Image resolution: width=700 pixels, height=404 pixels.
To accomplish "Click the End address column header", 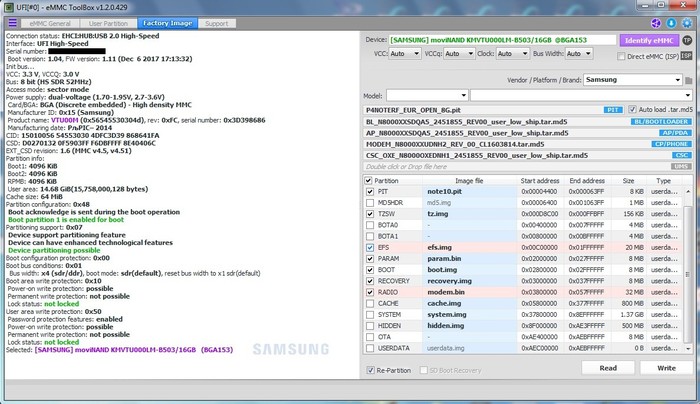I will coord(587,180).
